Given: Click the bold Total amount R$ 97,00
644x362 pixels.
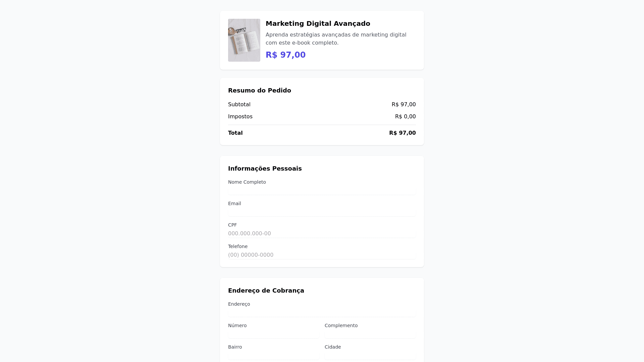Looking at the screenshot, I should pyautogui.click(x=402, y=133).
